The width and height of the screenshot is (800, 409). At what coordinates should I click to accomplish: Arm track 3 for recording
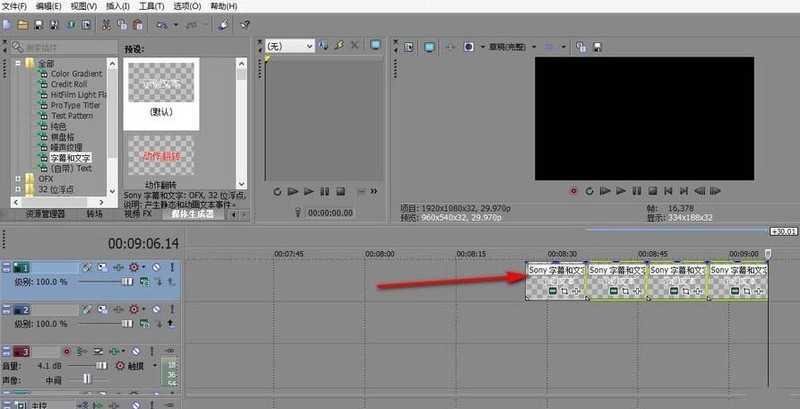(x=68, y=352)
